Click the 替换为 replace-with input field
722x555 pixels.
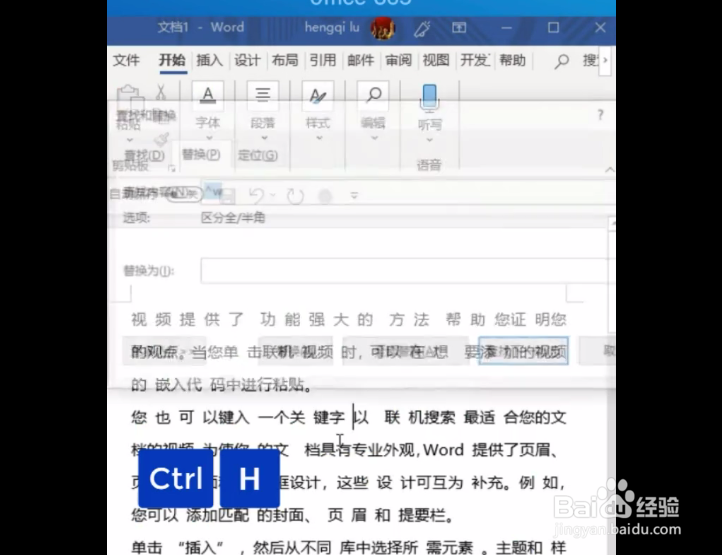pos(407,270)
